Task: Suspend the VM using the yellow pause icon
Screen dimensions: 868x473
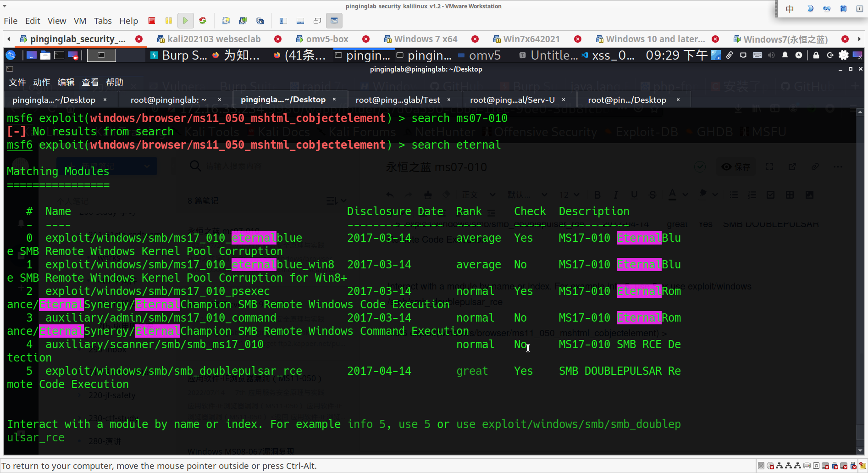Action: (x=169, y=21)
